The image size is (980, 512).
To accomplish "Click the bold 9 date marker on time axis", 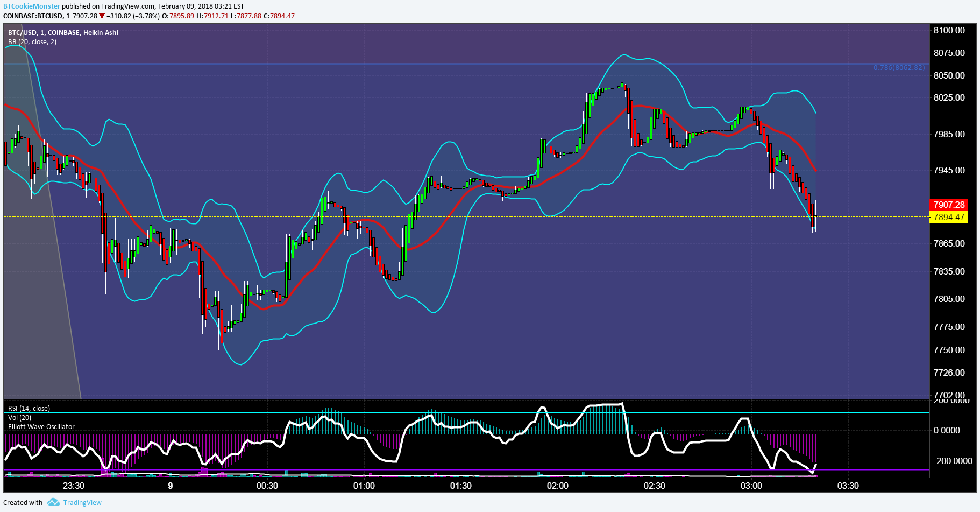I will pos(171,486).
